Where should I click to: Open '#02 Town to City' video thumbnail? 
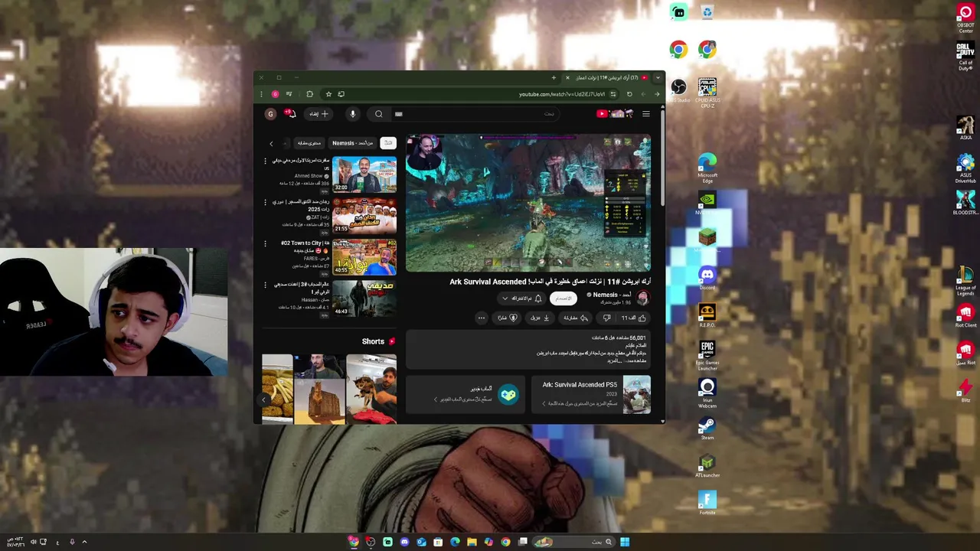click(x=364, y=257)
